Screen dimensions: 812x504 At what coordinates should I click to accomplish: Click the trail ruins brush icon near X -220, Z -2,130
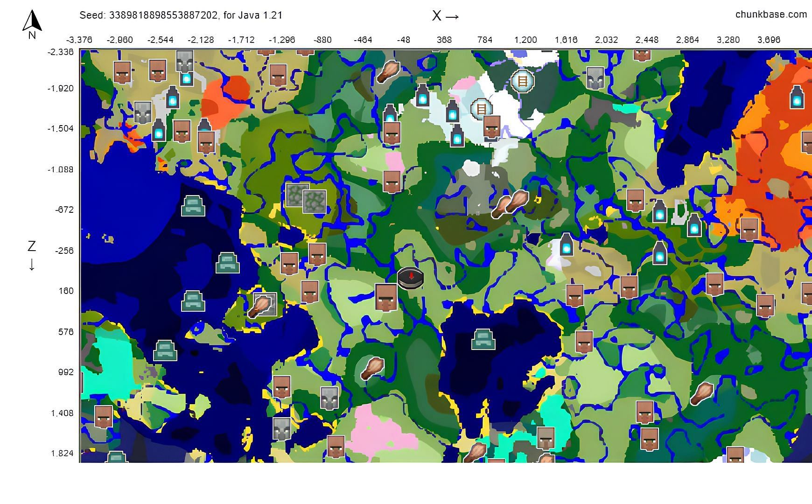tap(388, 71)
